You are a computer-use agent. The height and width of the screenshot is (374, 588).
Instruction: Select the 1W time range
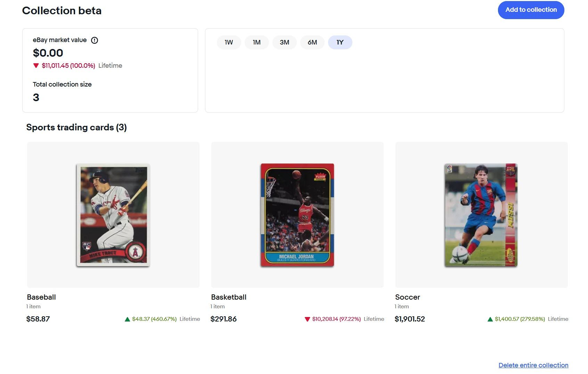point(229,42)
